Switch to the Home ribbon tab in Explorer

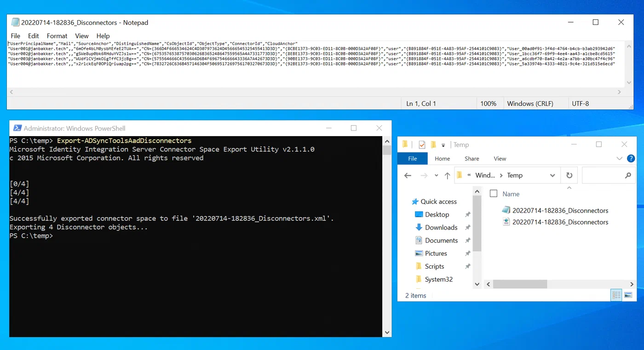(443, 159)
